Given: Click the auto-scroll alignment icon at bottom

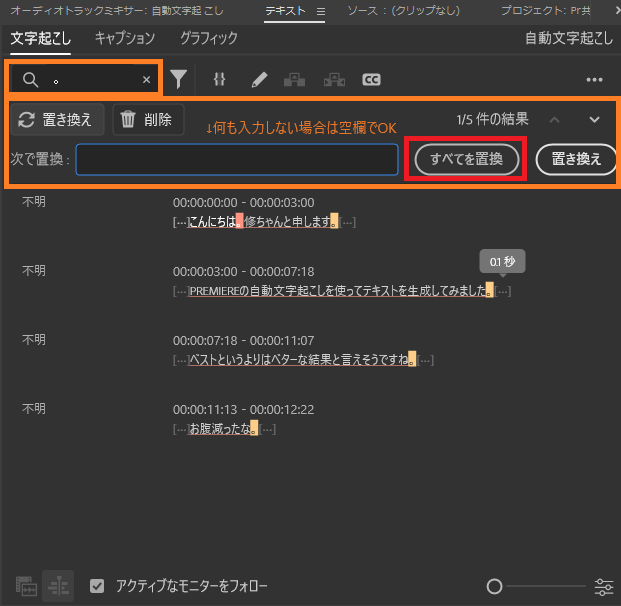Looking at the screenshot, I should (x=58, y=586).
